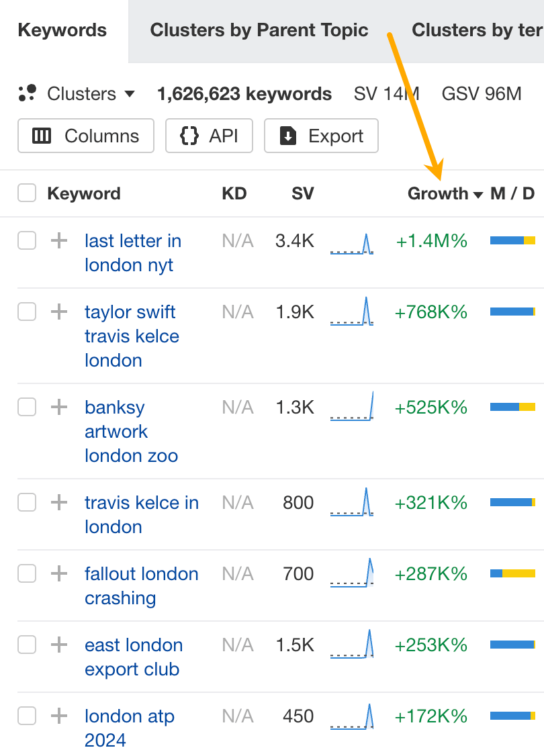Select the Keywords tab
This screenshot has height=756, width=544.
pos(62,30)
